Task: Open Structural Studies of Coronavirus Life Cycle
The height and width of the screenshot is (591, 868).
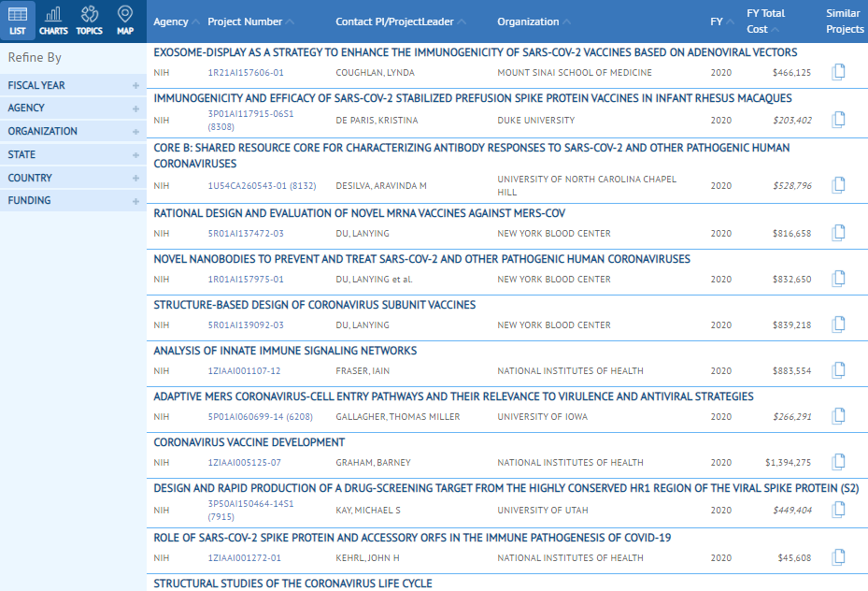Action: click(292, 584)
